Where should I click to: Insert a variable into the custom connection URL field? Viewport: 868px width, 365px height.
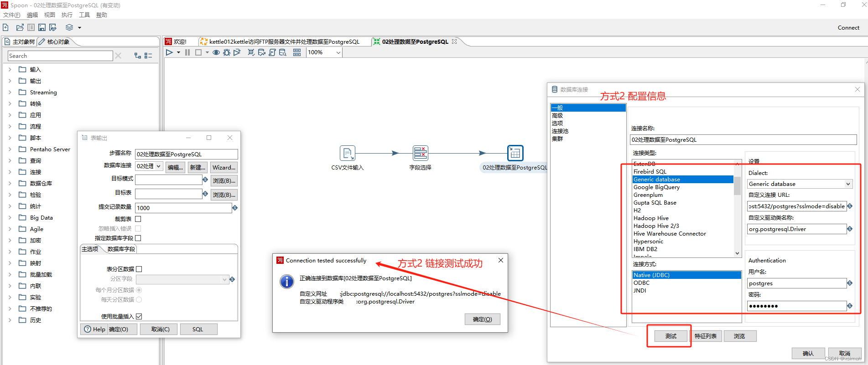pos(850,206)
